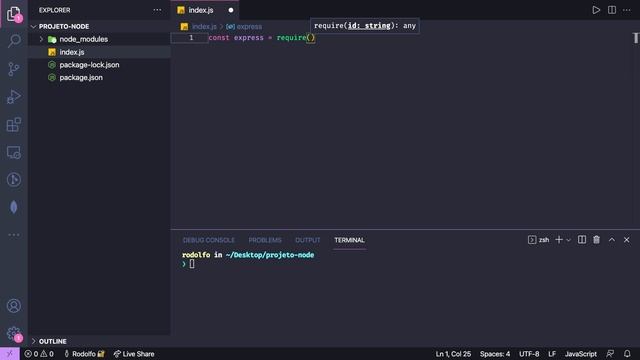
Task: Click the EXPLORER panel title
Action: click(x=54, y=10)
